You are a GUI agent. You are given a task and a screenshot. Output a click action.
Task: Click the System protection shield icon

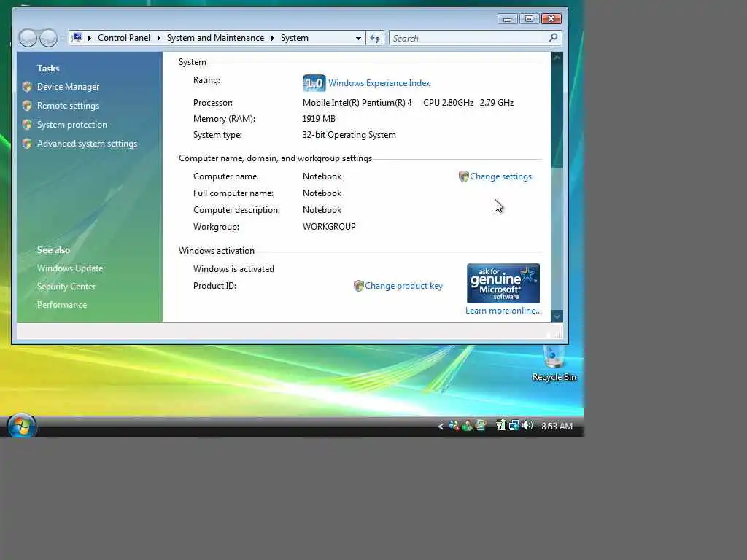[x=27, y=125]
